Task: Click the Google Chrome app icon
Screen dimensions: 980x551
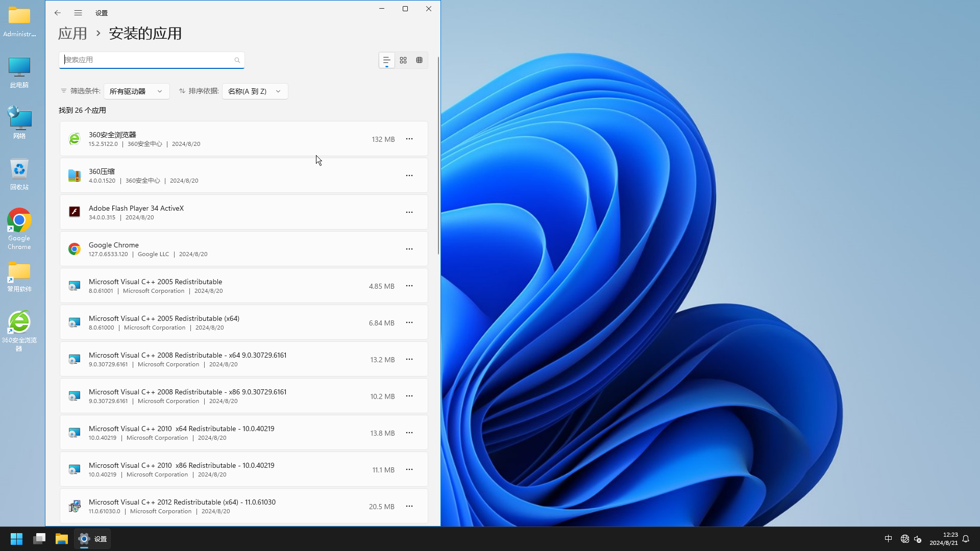Action: [74, 249]
